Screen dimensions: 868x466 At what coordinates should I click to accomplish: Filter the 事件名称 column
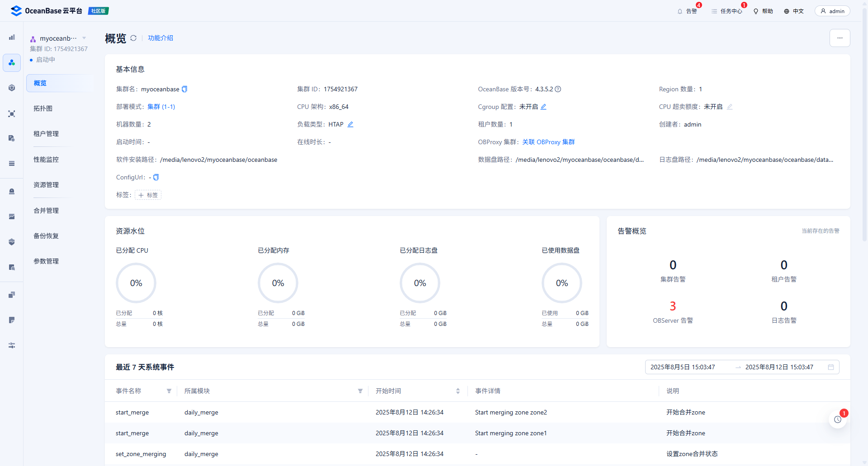click(169, 391)
